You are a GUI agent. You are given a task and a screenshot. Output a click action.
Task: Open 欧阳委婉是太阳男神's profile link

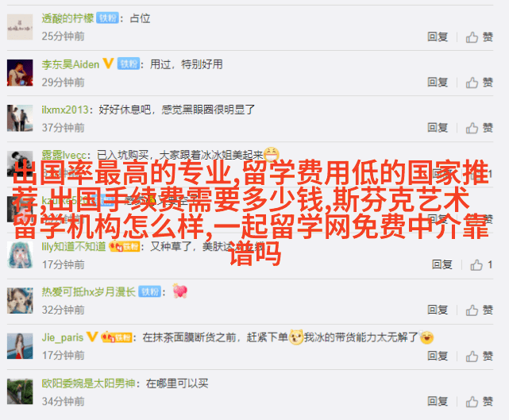click(x=88, y=383)
